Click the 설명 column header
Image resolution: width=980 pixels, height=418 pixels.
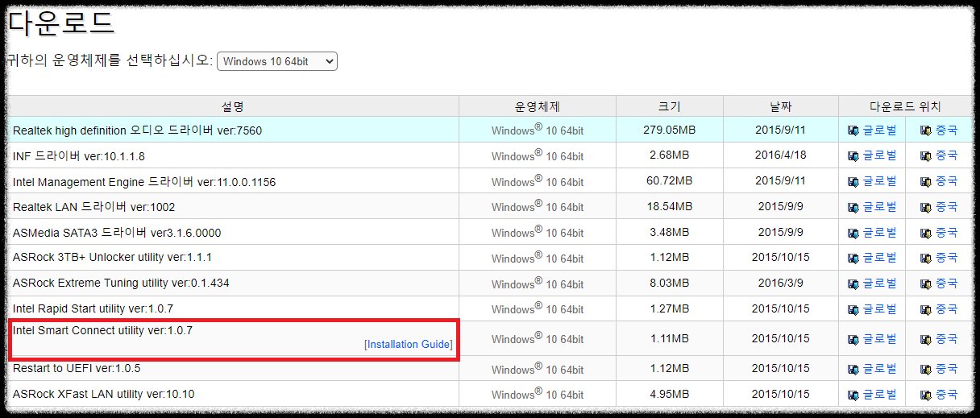click(x=233, y=106)
